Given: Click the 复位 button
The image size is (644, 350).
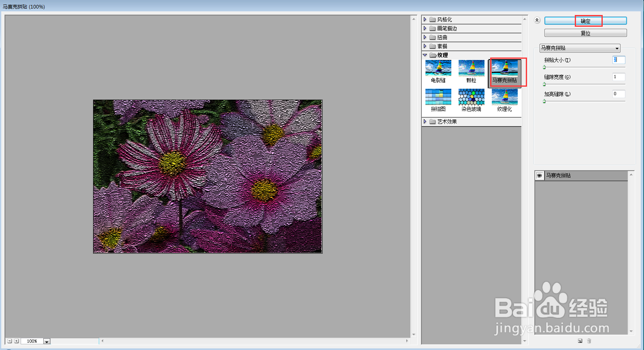Looking at the screenshot, I should 585,33.
